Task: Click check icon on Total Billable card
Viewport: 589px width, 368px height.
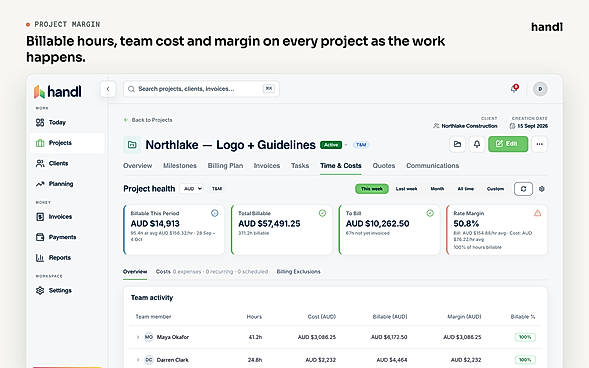Action: [x=322, y=213]
